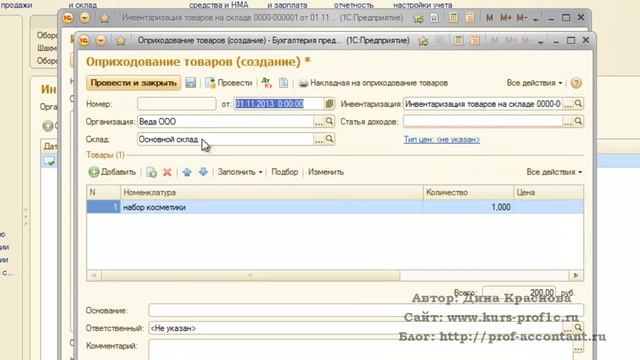Open the средства и НМА section in the top menu
This screenshot has height=360, width=640.
click(218, 5)
